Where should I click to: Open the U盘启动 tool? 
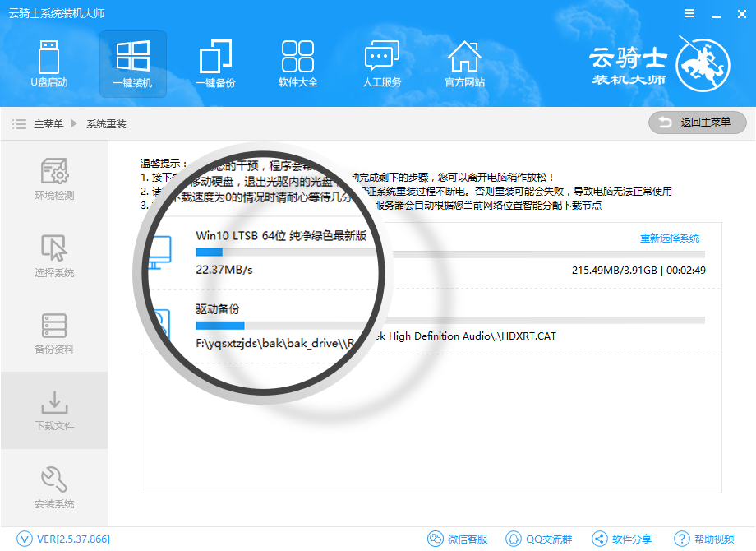pyautogui.click(x=49, y=64)
